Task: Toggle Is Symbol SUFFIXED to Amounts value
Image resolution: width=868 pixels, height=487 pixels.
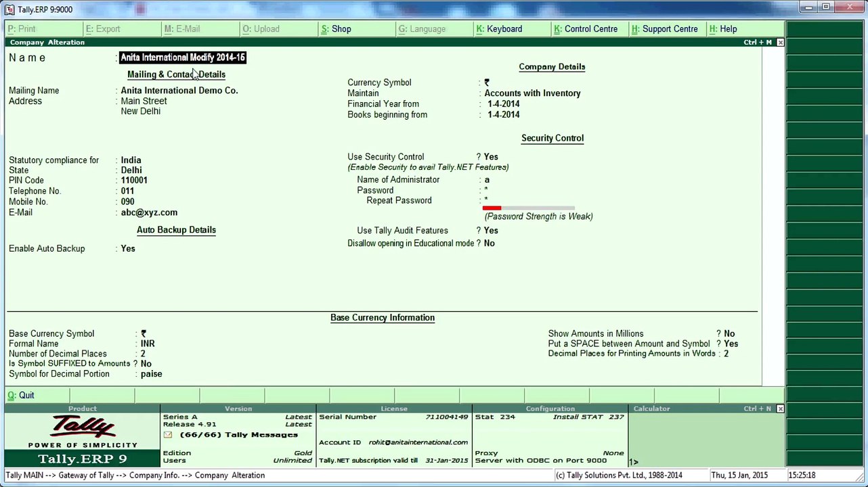Action: click(x=146, y=364)
